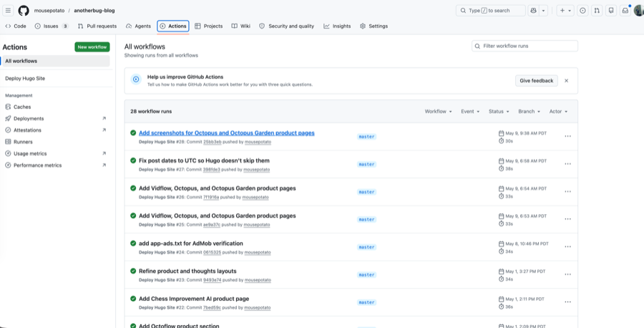644x328 pixels.
Task: Open more options for run #28
Action: click(x=567, y=137)
